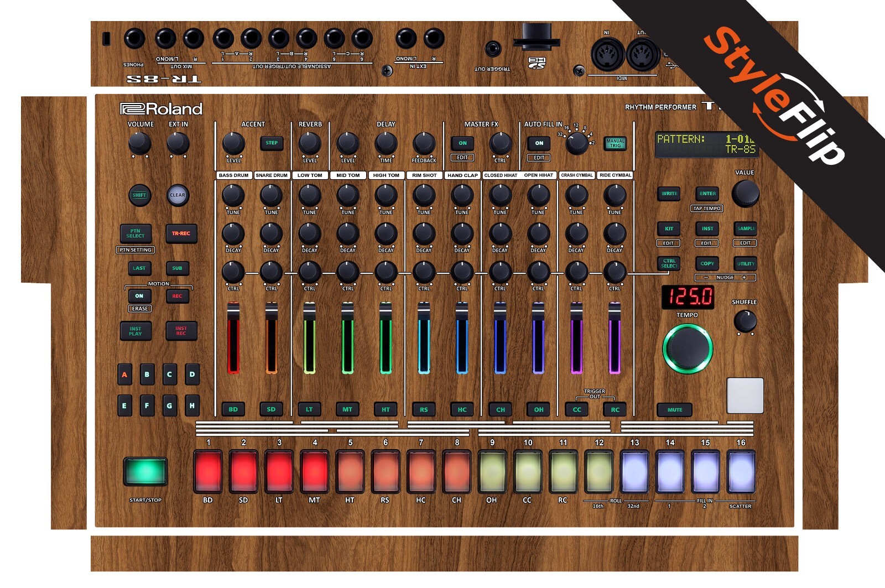
Task: Toggle AUTO FILL IN ON button
Action: click(539, 143)
